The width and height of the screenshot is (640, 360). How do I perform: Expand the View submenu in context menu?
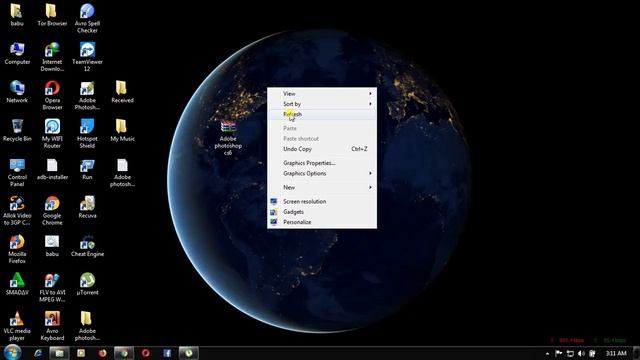point(322,93)
